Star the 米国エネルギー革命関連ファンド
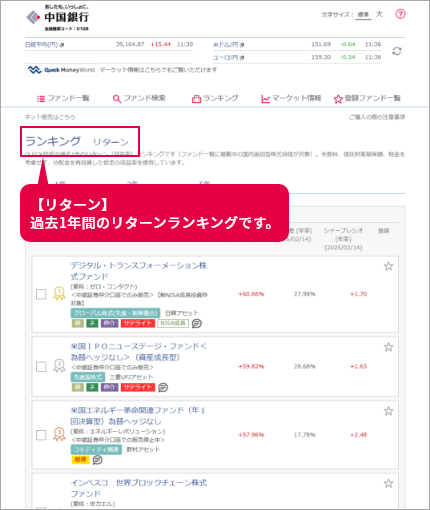 tap(388, 411)
